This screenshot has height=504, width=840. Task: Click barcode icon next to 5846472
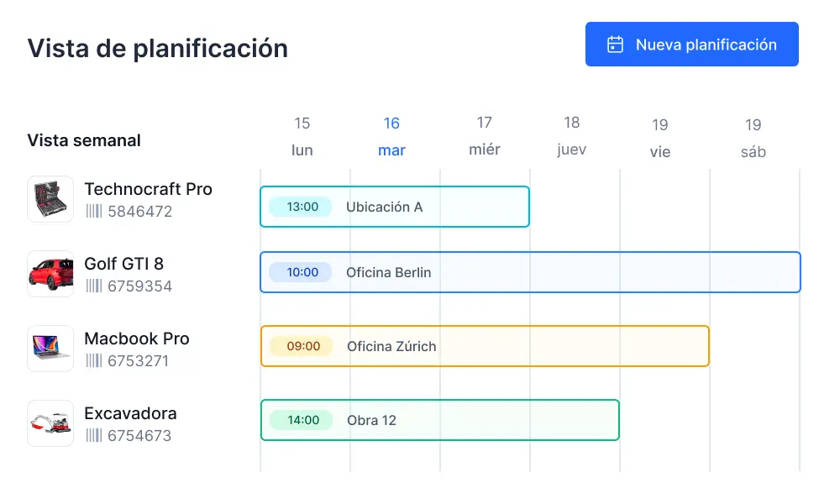(x=93, y=212)
